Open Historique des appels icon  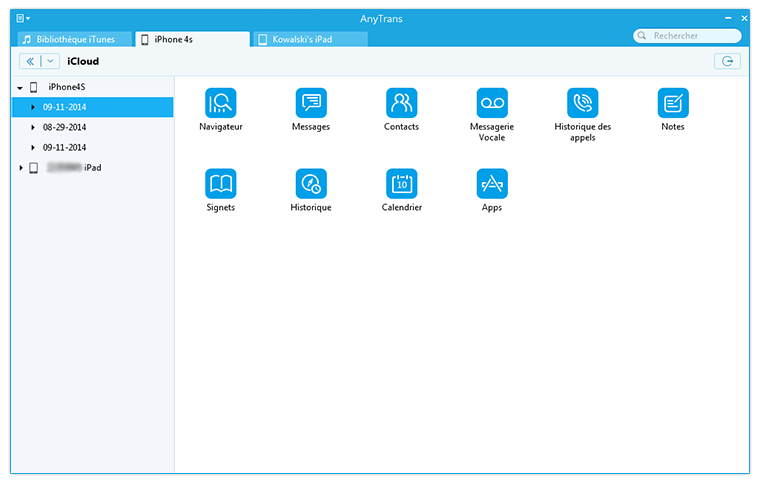pos(583,103)
